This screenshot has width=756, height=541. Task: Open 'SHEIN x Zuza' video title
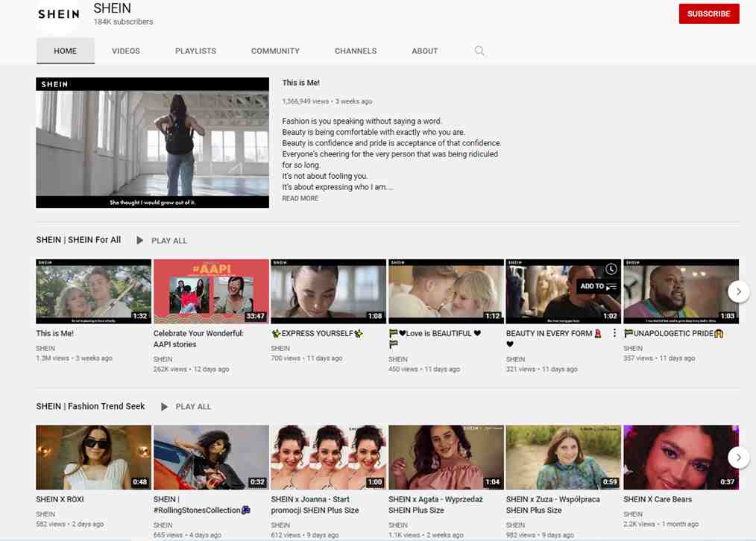click(553, 504)
